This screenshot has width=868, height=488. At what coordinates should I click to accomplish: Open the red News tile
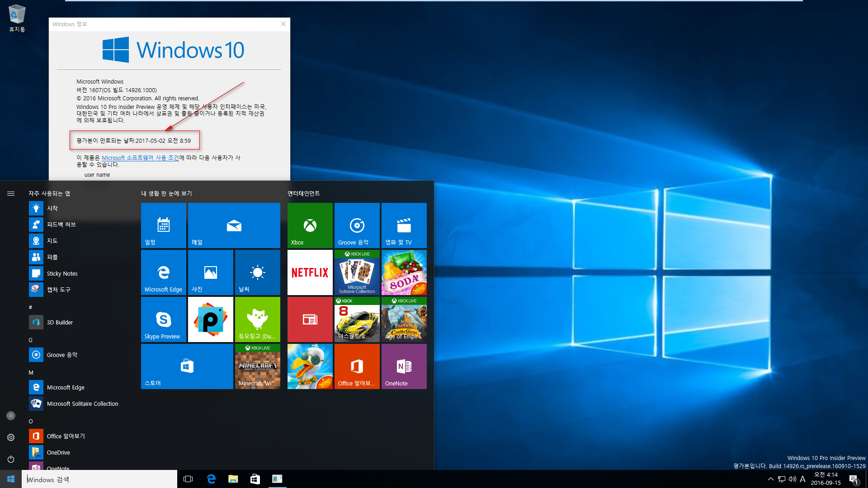coord(310,319)
